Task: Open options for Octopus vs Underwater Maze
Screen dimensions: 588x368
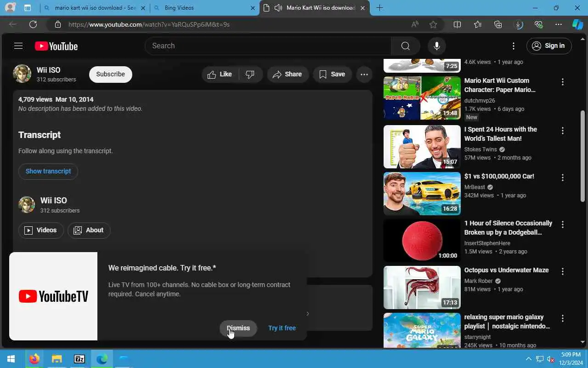Action: click(562, 271)
